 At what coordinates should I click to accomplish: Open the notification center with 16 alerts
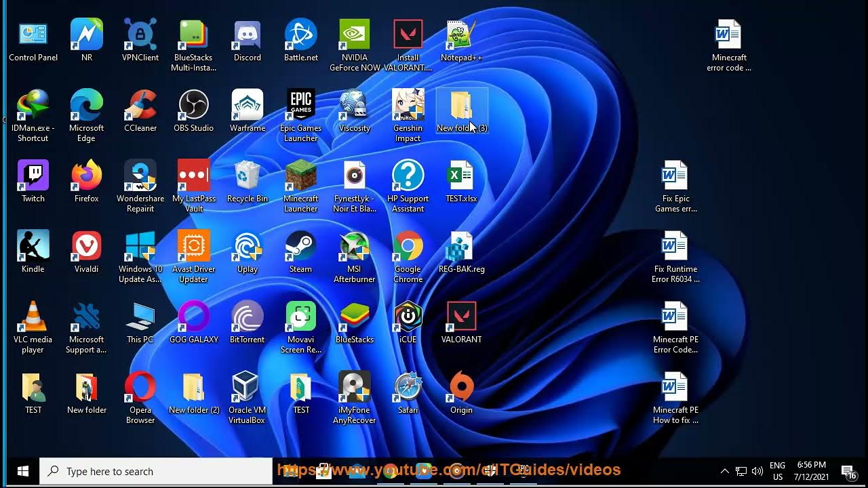(848, 471)
